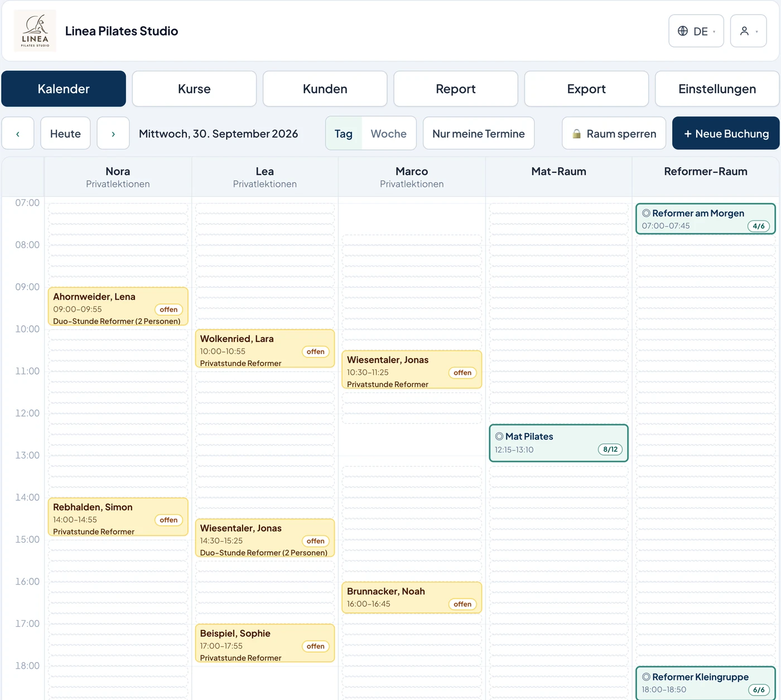
Task: Open Ahornweider, Lena 09:00 appointment
Action: 118,306
